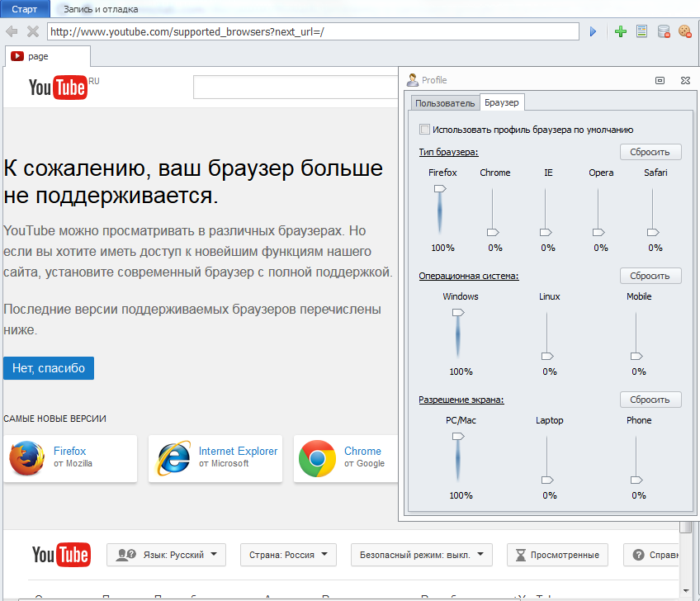Click the URL address bar
The width and height of the screenshot is (700, 601).
pos(313,31)
